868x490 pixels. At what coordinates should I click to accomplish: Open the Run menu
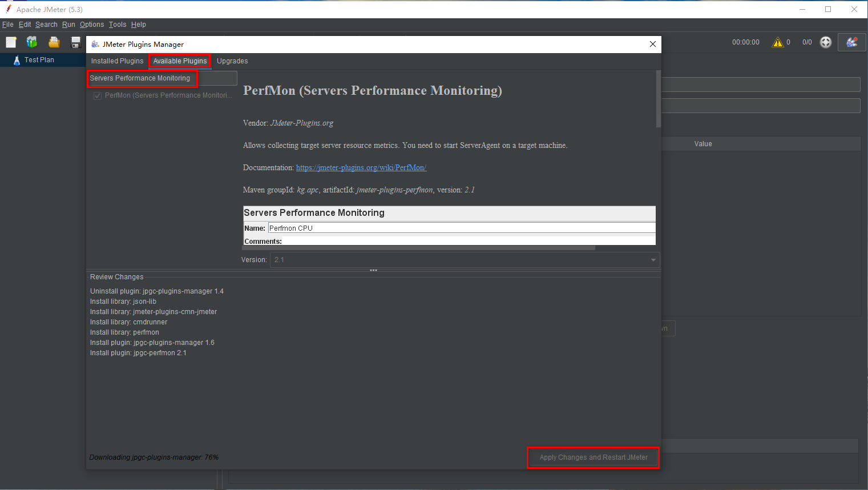(68, 25)
